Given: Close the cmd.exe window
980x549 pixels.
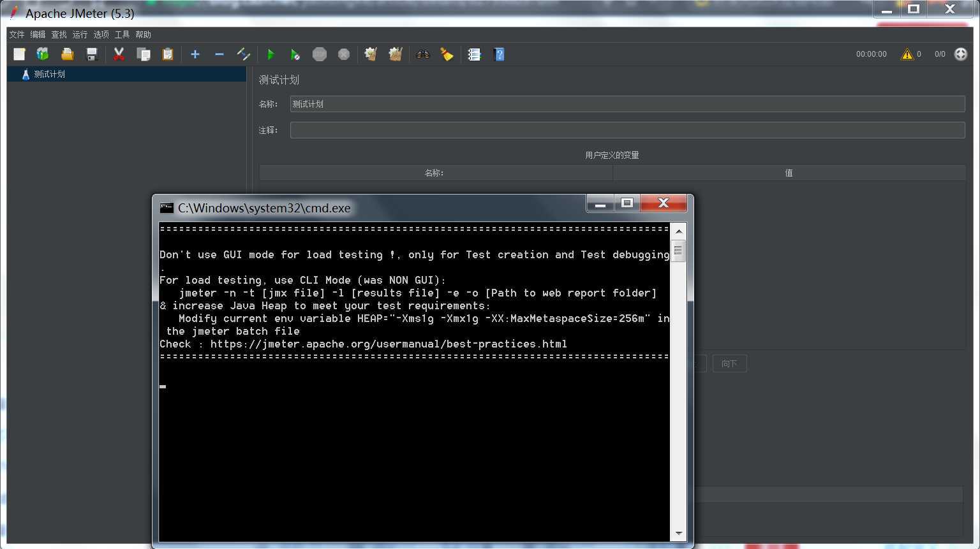Looking at the screenshot, I should click(664, 203).
